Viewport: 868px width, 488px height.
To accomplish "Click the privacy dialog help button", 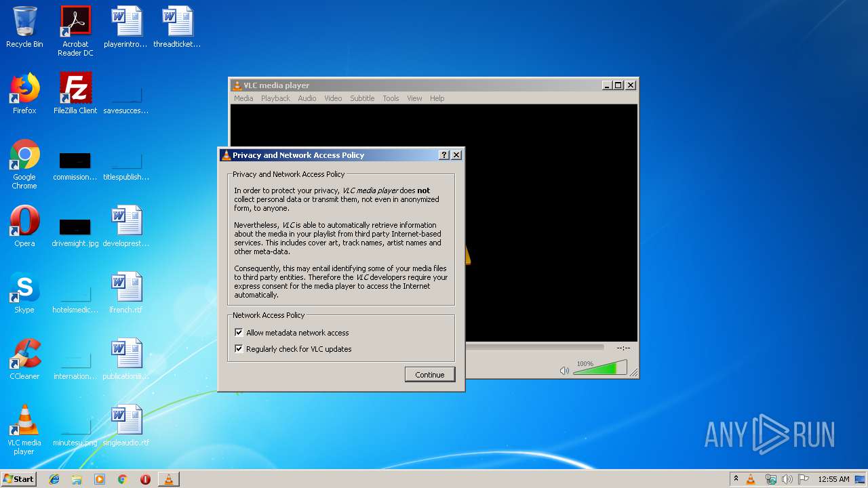I will click(444, 155).
